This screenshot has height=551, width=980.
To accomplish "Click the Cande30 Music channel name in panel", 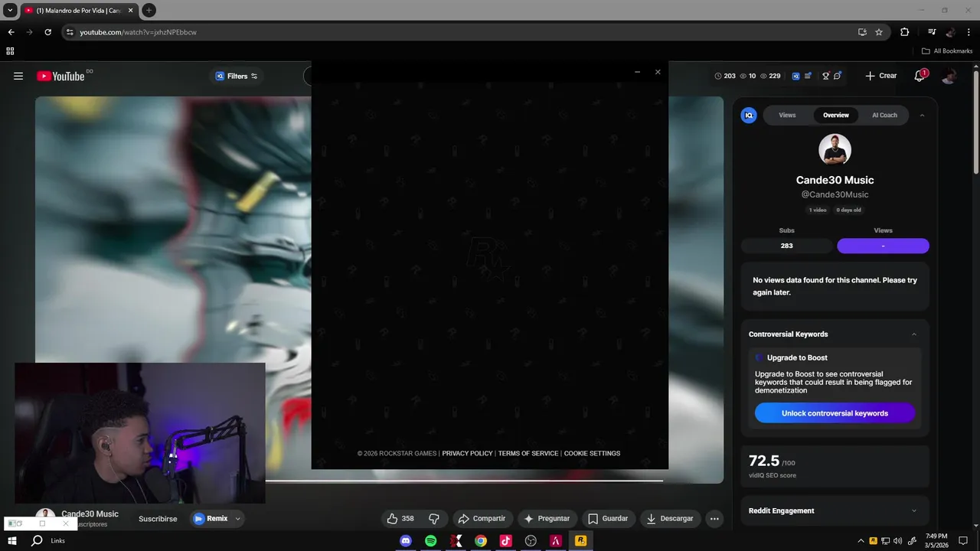I will click(835, 180).
